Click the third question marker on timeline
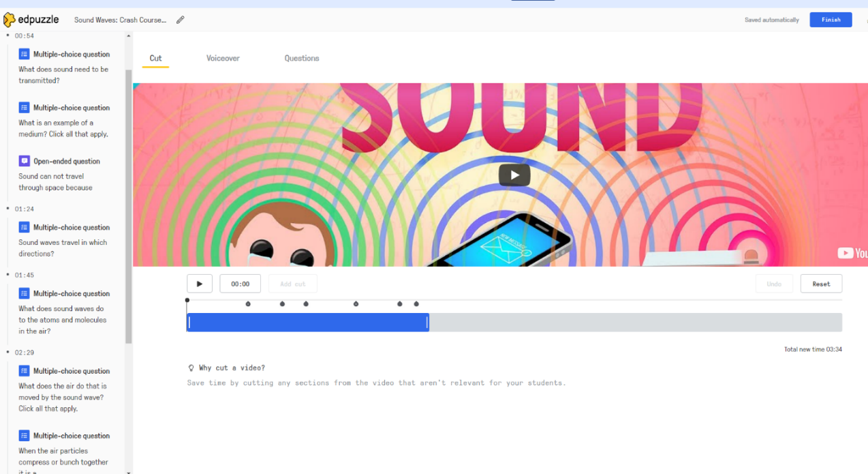 [306, 303]
